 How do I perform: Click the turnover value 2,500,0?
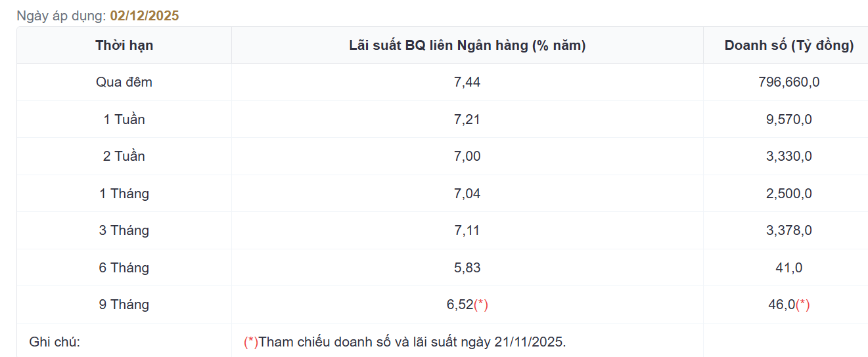click(789, 194)
